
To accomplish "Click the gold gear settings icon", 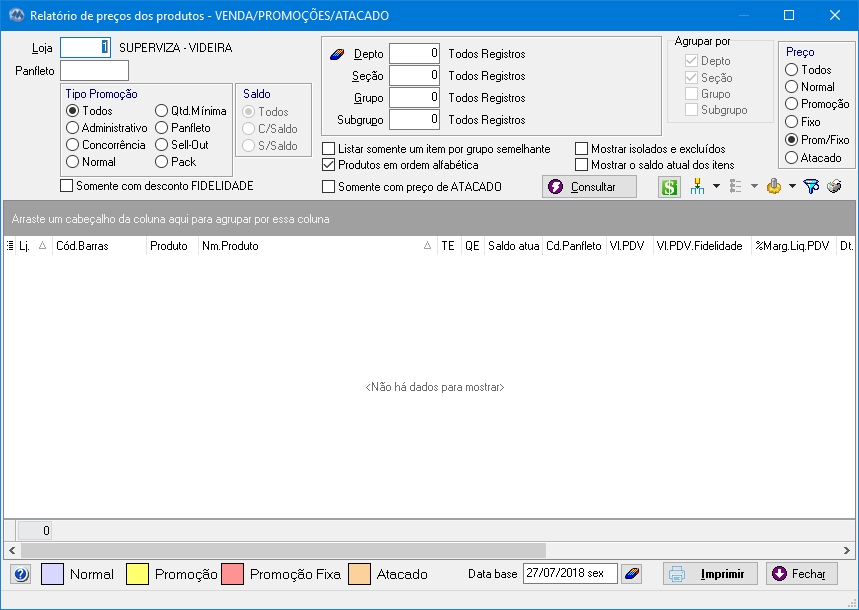I will coord(774,187).
